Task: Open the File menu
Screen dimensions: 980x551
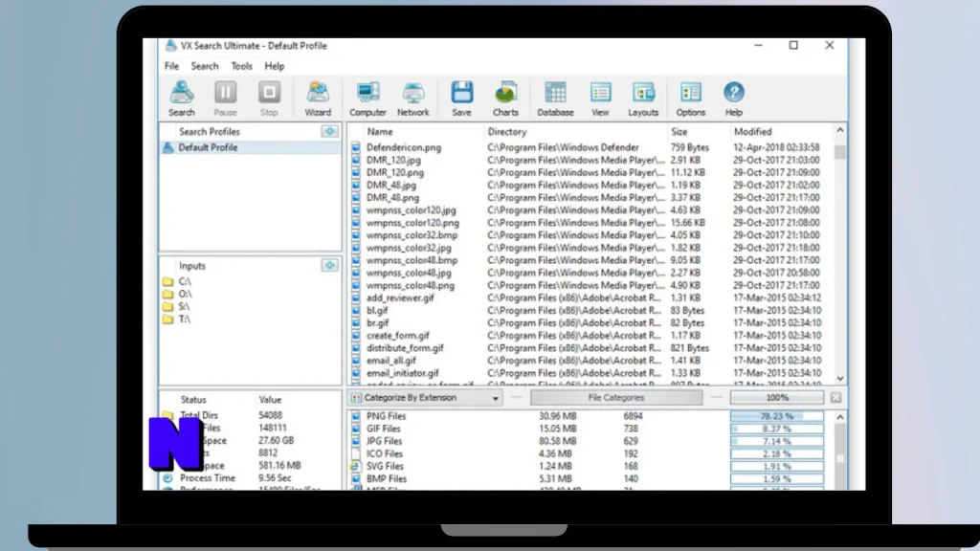Action: click(171, 66)
